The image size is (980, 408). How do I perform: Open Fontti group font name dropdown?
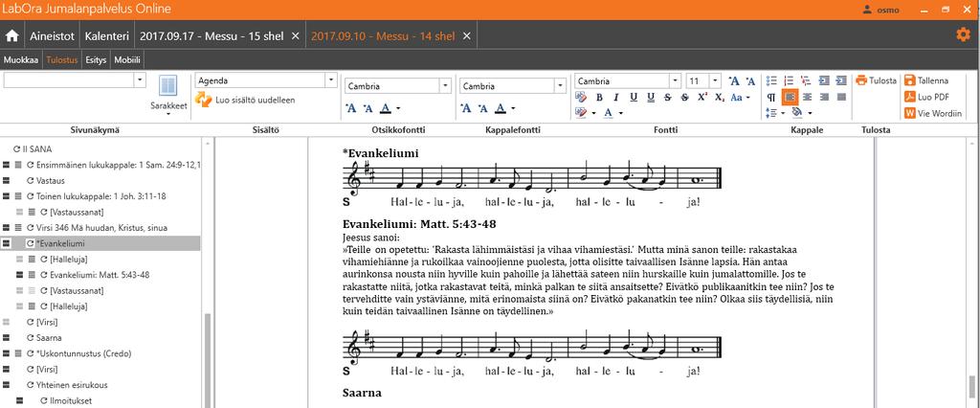pos(675,80)
